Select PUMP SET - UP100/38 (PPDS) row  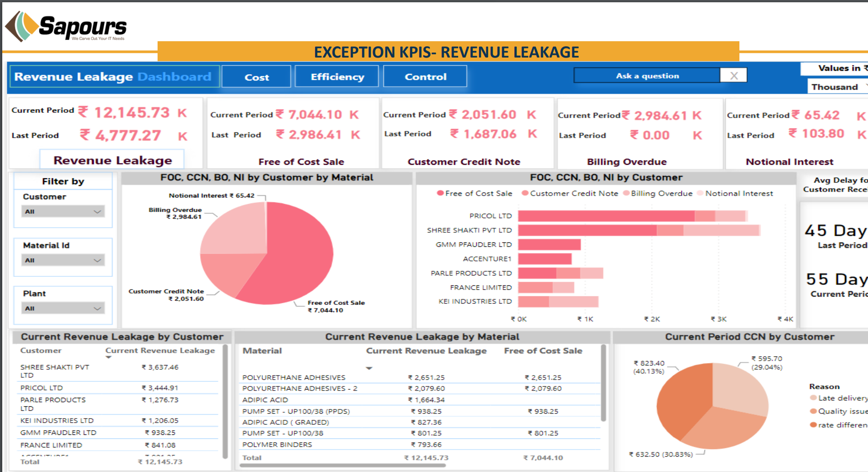420,411
